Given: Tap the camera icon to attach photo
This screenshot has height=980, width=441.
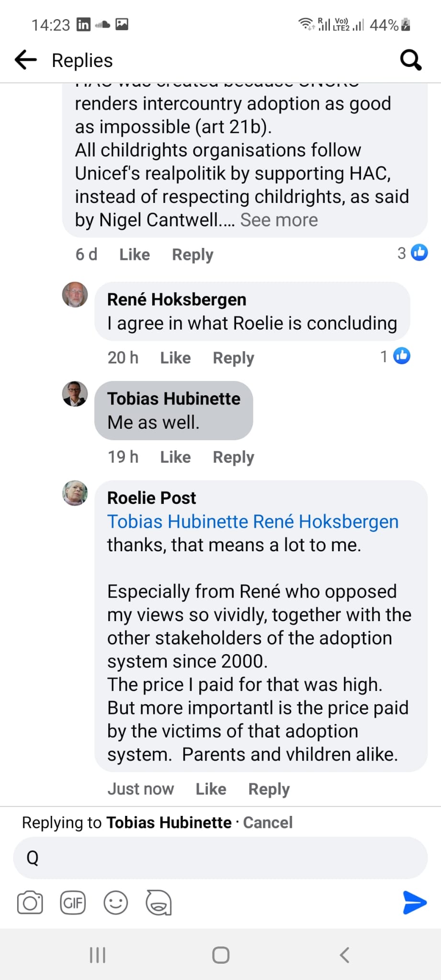Looking at the screenshot, I should click(x=30, y=903).
